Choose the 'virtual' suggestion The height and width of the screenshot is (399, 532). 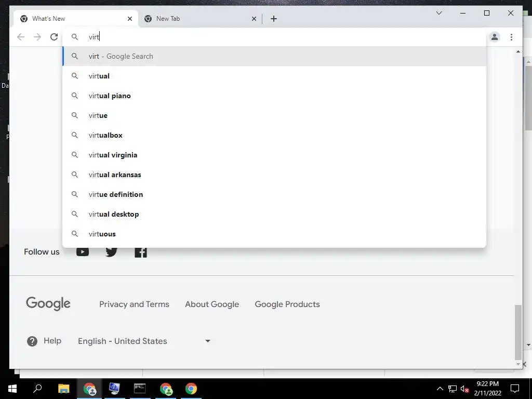[274, 76]
